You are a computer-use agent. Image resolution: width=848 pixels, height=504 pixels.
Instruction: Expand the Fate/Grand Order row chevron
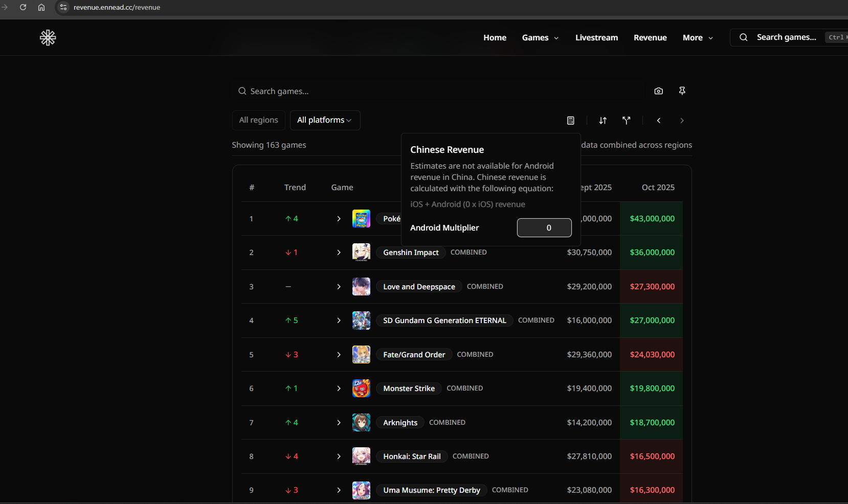pos(339,355)
